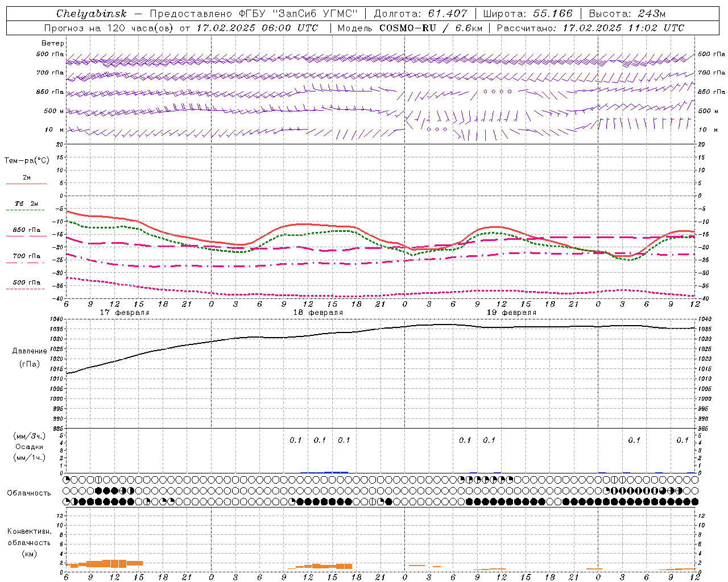Click the '18 февраля' date label
Screen dimensions: 728x582
pyautogui.click(x=318, y=313)
